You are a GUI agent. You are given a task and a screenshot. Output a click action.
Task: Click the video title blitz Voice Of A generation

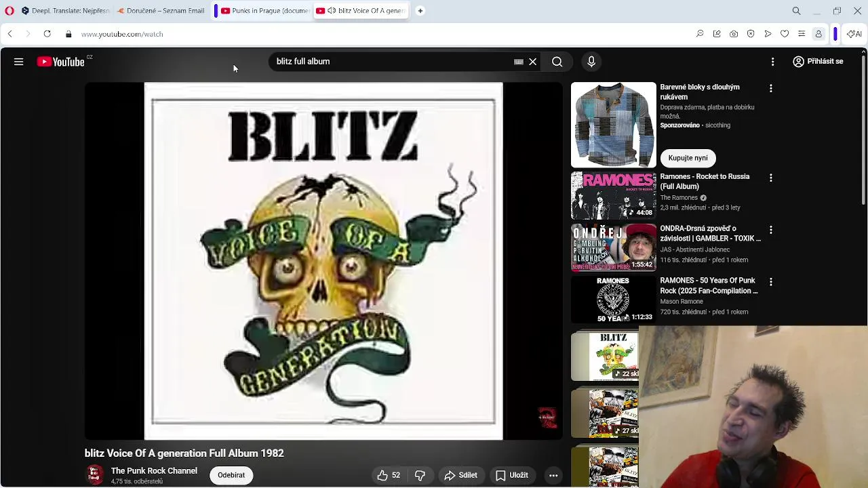point(184,453)
